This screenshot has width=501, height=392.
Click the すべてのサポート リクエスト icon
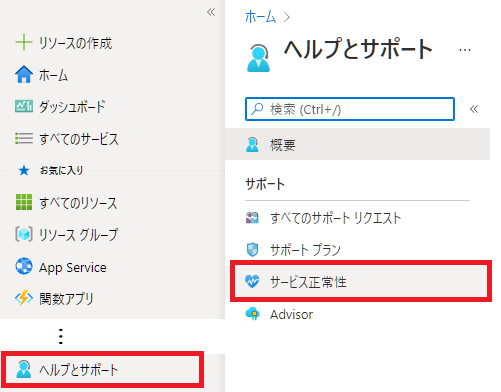click(252, 218)
